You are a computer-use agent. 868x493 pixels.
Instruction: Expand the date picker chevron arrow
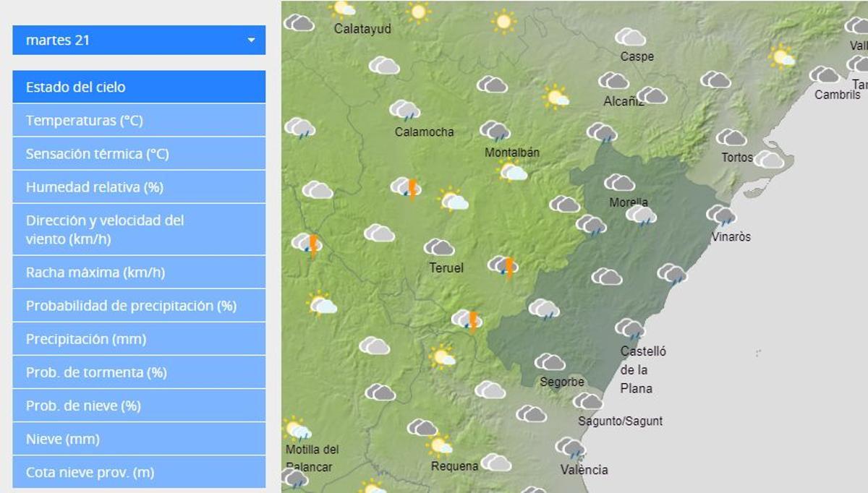(250, 40)
